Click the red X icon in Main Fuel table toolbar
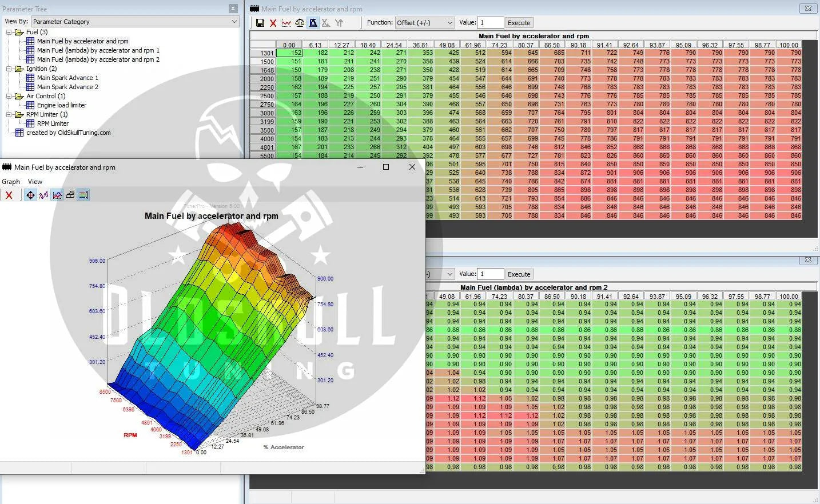This screenshot has height=504, width=820. (x=273, y=23)
